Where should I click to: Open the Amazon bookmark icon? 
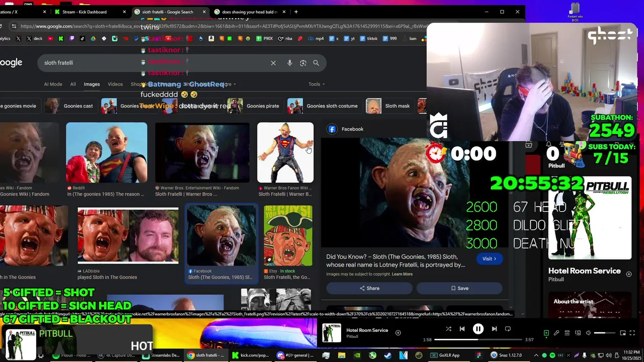pos(211,38)
